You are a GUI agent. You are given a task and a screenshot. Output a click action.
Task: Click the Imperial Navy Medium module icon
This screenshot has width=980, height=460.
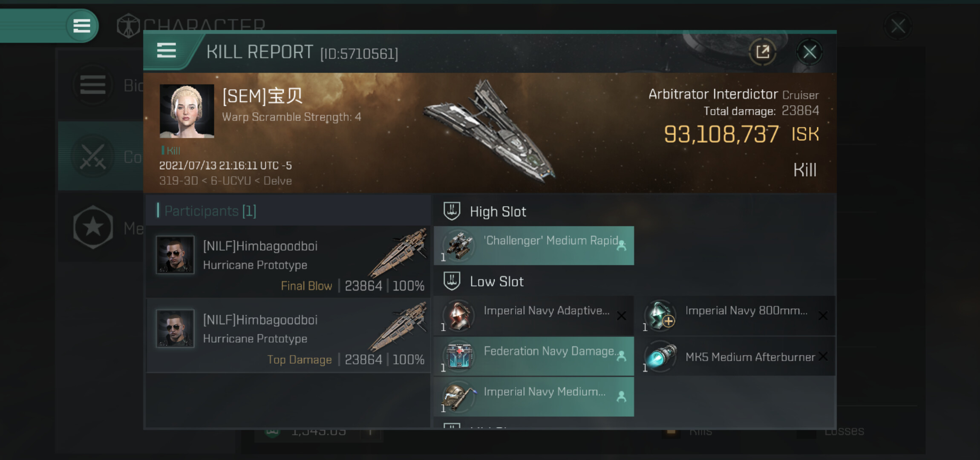(459, 397)
